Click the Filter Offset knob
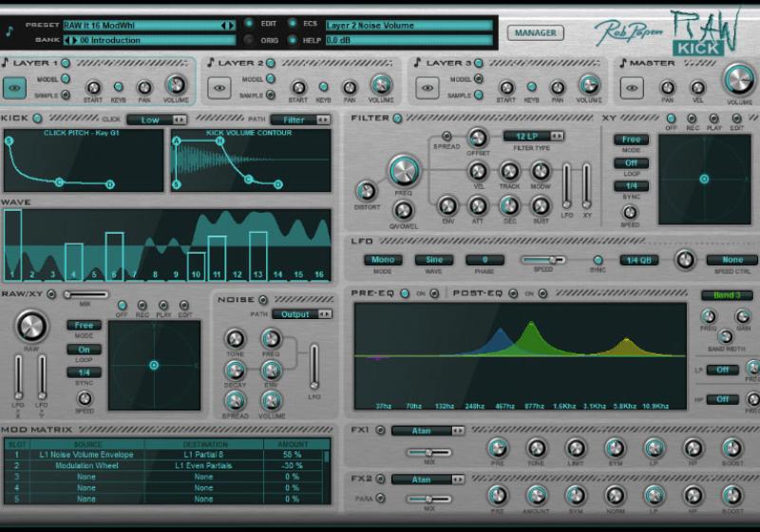This screenshot has height=532, width=760. [478, 139]
